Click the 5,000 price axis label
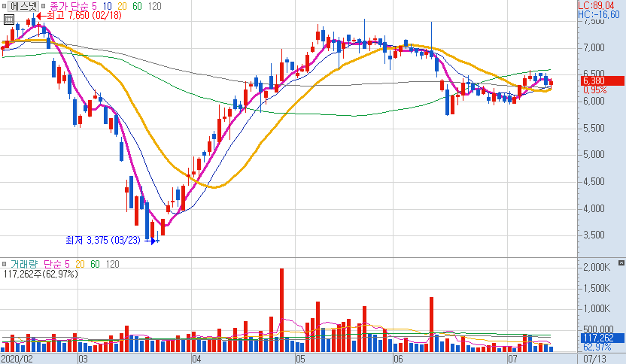Viewport: 626px width, 364px height. (x=594, y=155)
